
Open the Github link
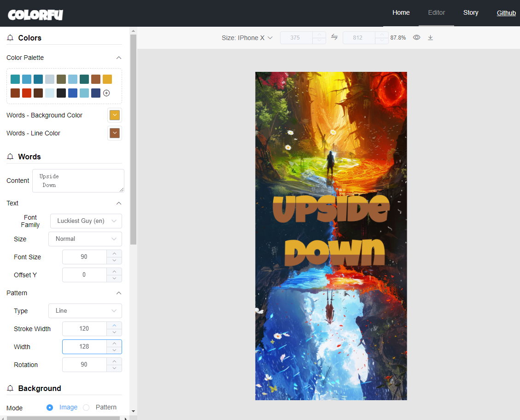[x=506, y=13]
